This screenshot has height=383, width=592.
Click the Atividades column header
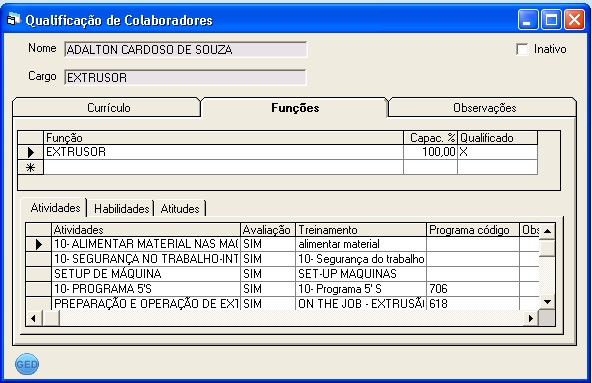[146, 230]
